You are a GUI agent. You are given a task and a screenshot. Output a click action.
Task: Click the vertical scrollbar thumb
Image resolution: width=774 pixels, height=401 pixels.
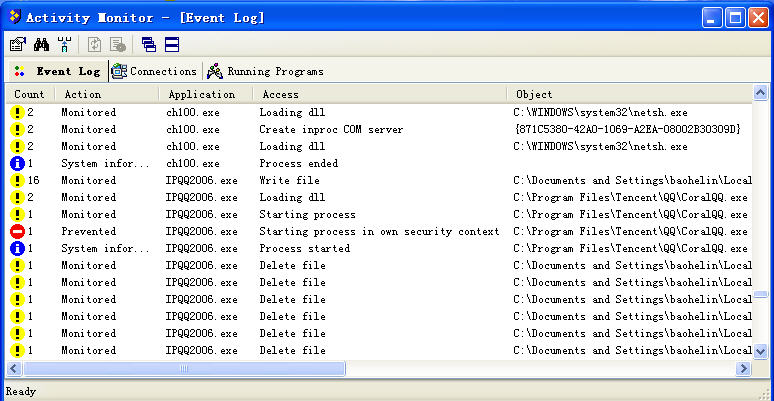(761, 295)
